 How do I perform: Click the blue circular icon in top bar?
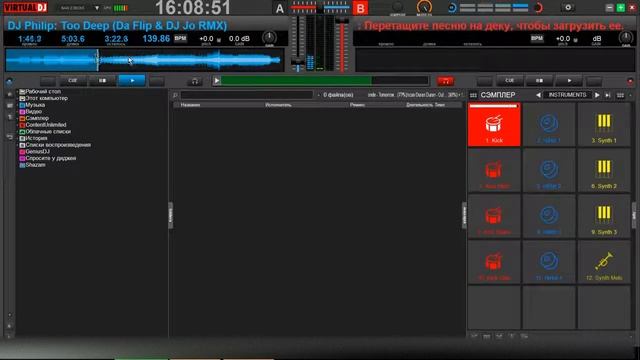point(451,8)
